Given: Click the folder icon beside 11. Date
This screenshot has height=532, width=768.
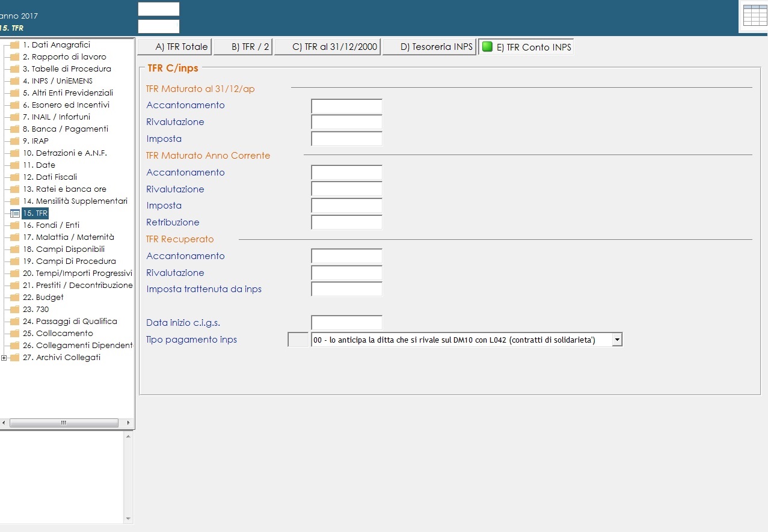Looking at the screenshot, I should coord(15,165).
